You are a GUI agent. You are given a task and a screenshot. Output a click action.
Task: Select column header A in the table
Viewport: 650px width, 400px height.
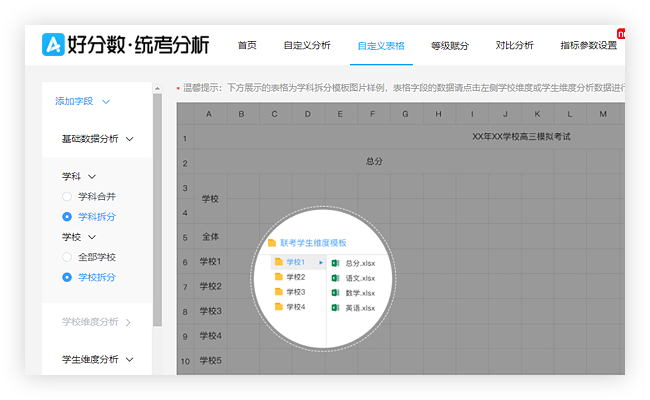click(209, 114)
